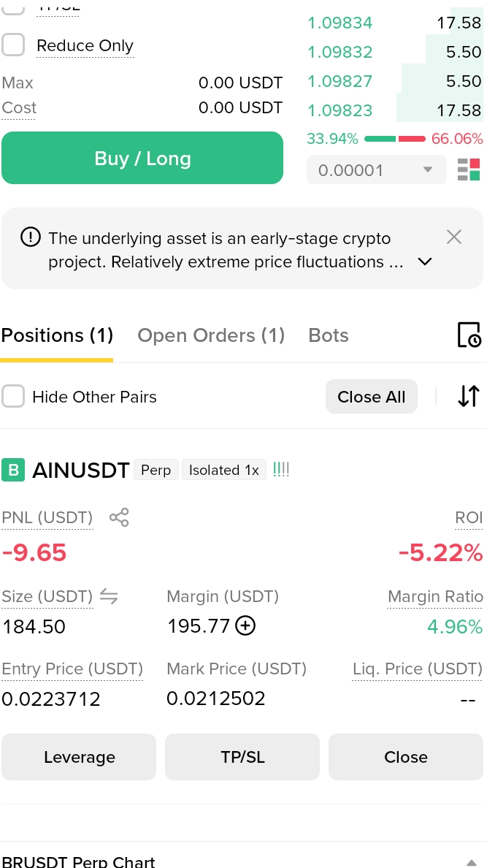Switch to the Open Orders (1) tab
Screen dimensions: 487x868
[x=211, y=335]
